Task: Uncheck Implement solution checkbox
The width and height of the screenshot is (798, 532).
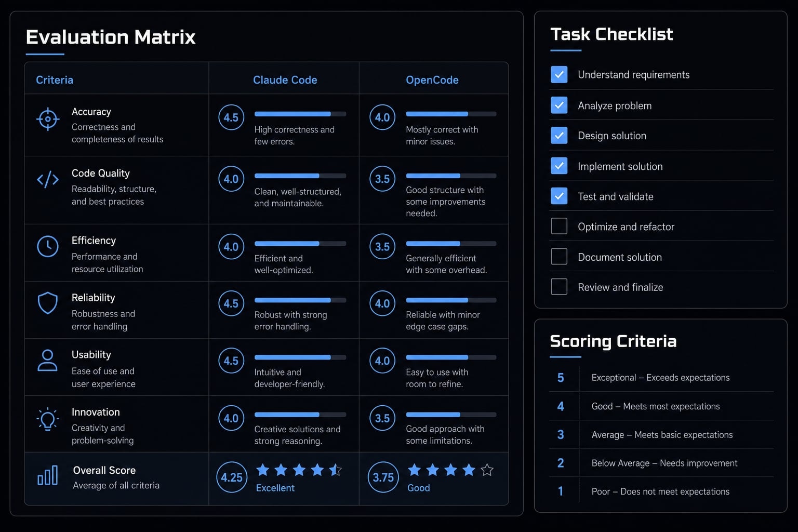Action: 559,166
